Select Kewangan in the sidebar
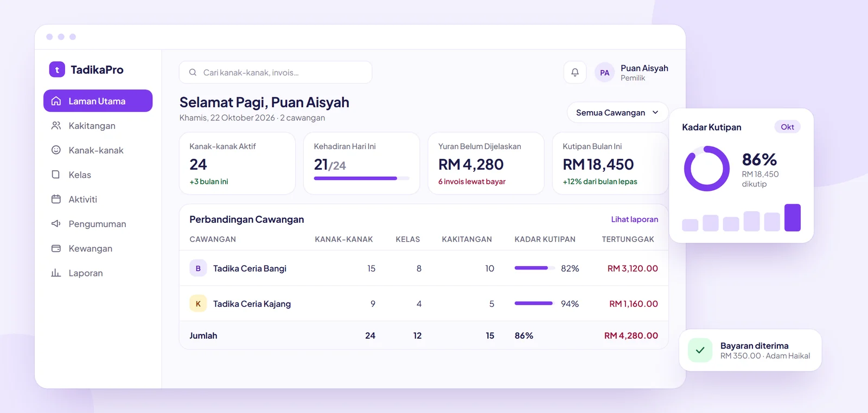Image resolution: width=868 pixels, height=413 pixels. click(98, 248)
